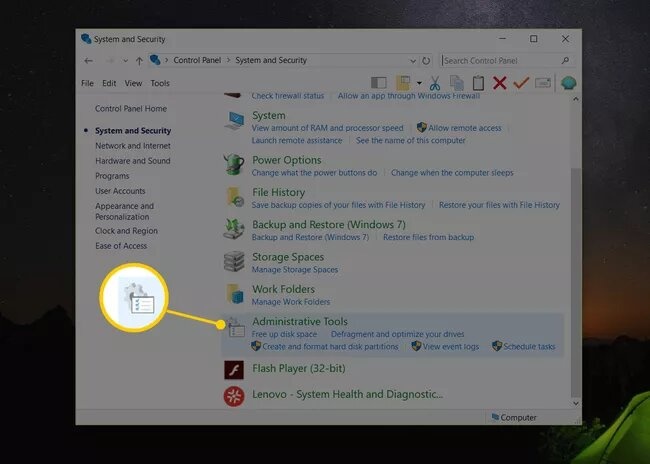Click inside the Search Control Panel box
The height and width of the screenshot is (464, 650).
[x=500, y=61]
